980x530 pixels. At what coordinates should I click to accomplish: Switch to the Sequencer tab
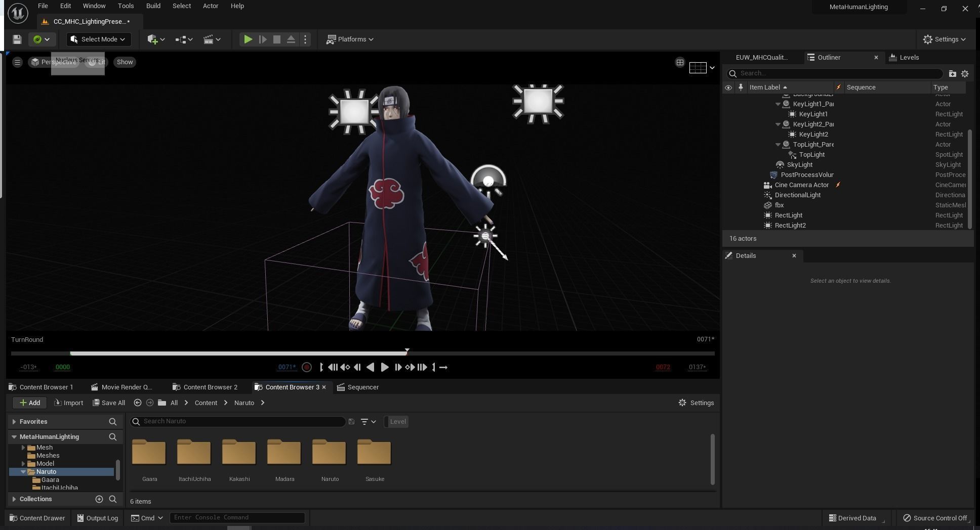coord(358,387)
